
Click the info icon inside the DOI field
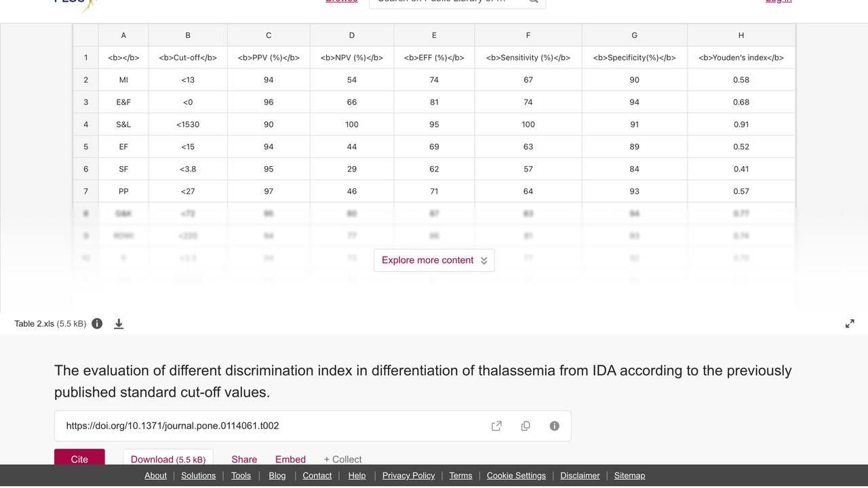(x=554, y=426)
